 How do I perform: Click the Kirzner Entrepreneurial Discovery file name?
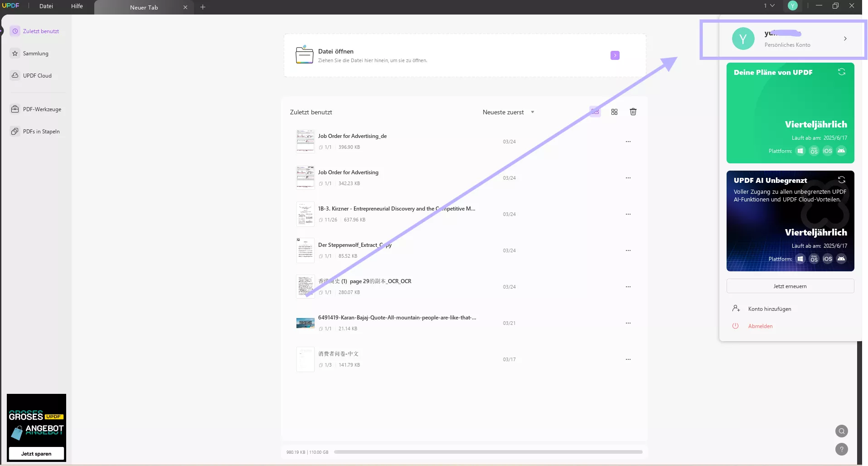pos(397,209)
